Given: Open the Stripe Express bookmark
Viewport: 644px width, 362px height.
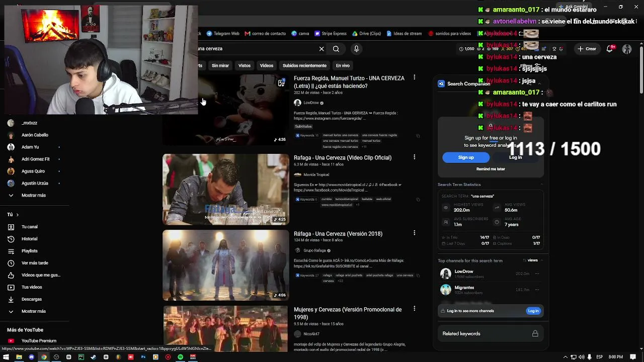Looking at the screenshot, I should click(331, 34).
